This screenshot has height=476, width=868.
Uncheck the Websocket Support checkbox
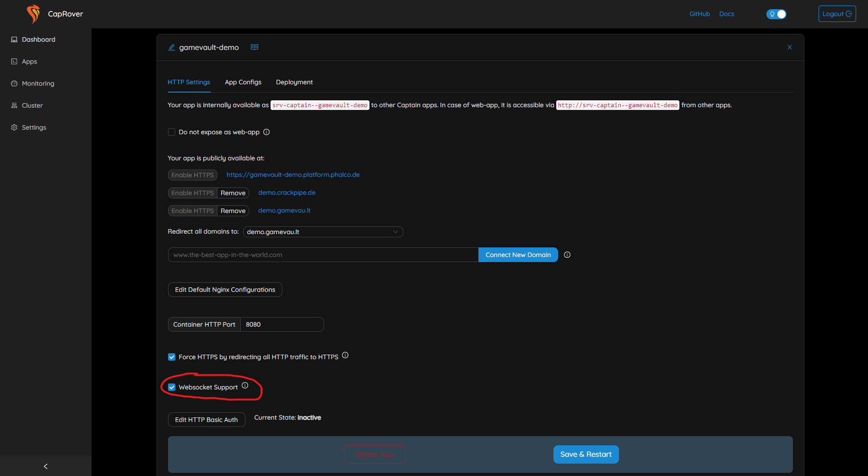click(x=172, y=387)
